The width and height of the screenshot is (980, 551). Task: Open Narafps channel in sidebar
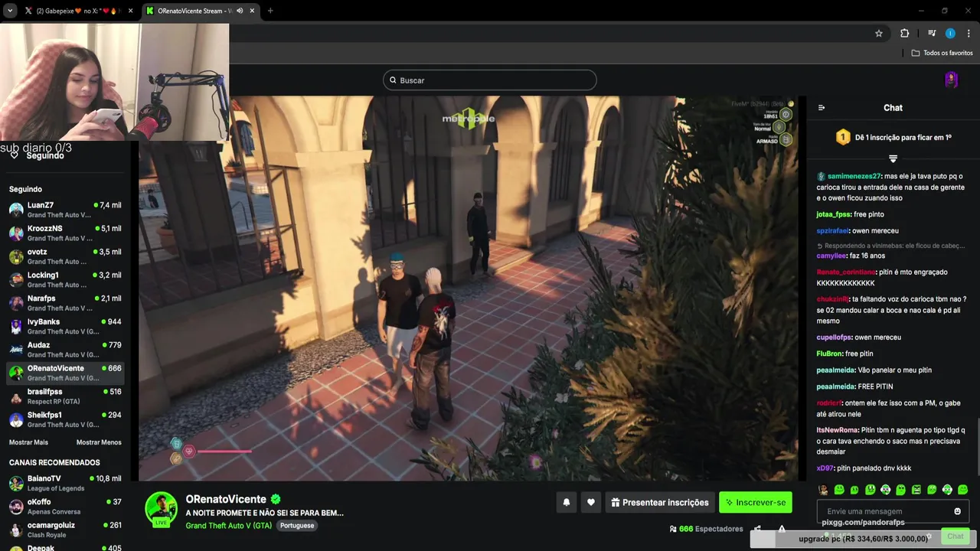[65, 303]
